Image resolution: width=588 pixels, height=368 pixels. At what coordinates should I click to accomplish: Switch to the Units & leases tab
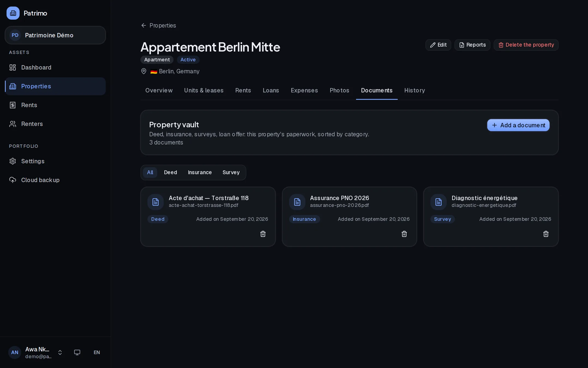pos(204,91)
